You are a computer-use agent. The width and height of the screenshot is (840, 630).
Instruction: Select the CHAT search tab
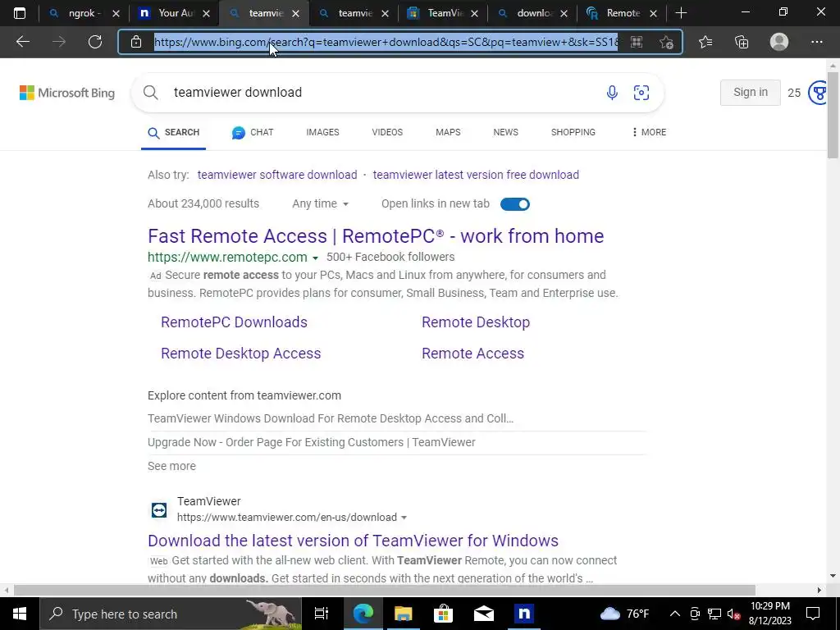[253, 132]
